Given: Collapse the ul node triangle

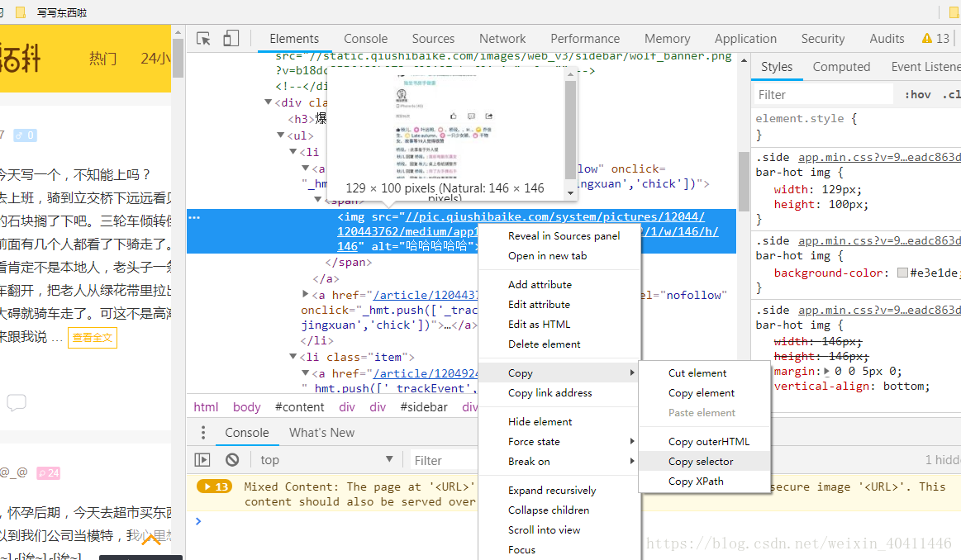Looking at the screenshot, I should (x=281, y=135).
